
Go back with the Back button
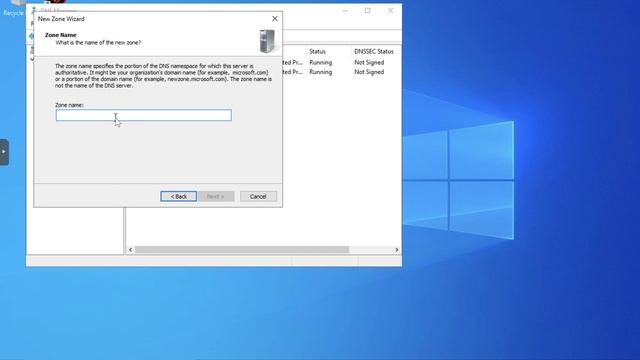[178, 196]
